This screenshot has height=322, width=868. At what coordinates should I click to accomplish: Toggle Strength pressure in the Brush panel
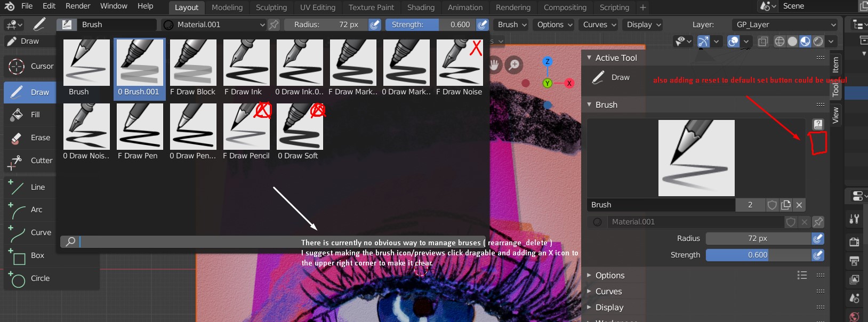click(x=818, y=255)
